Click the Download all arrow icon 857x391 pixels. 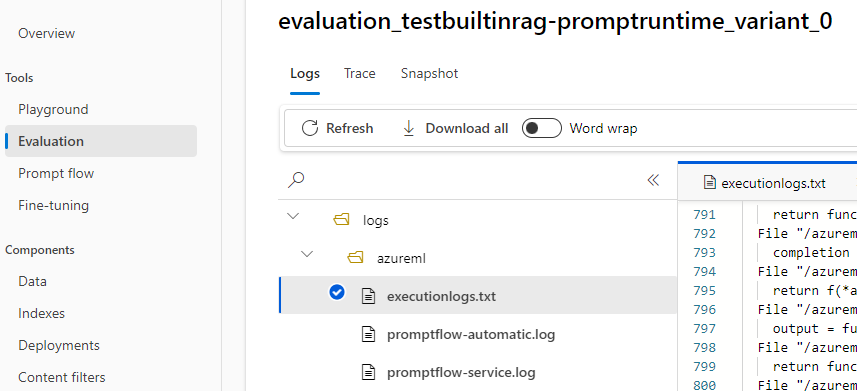[x=408, y=129]
